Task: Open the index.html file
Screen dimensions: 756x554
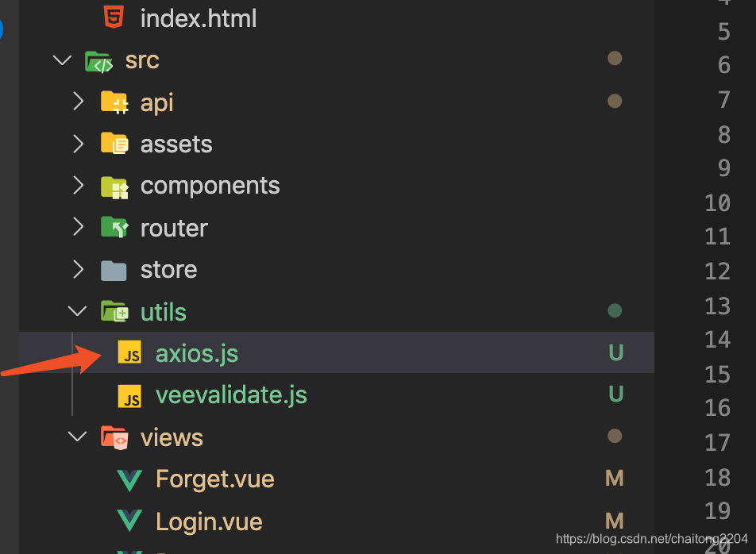Action: [x=199, y=17]
